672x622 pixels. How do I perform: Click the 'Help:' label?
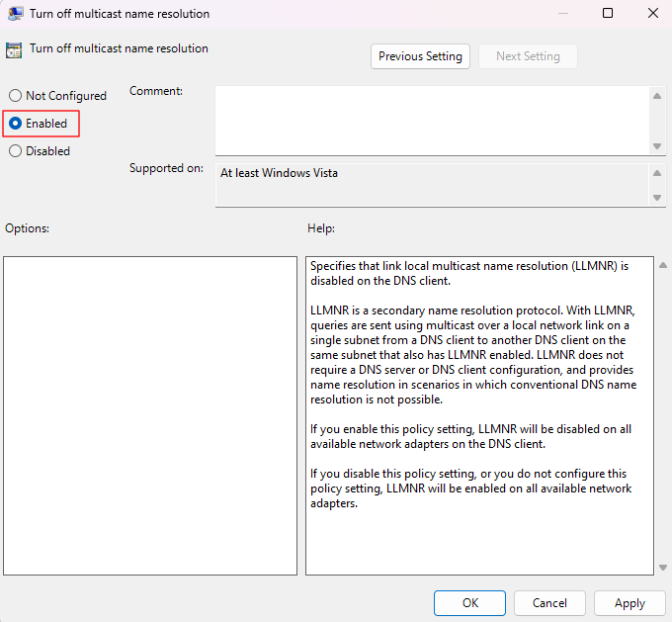pyautogui.click(x=321, y=228)
